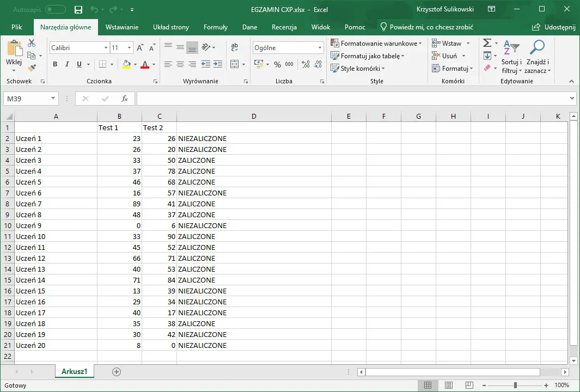The width and height of the screenshot is (580, 392).
Task: Toggle italic formatting
Action: click(67, 64)
